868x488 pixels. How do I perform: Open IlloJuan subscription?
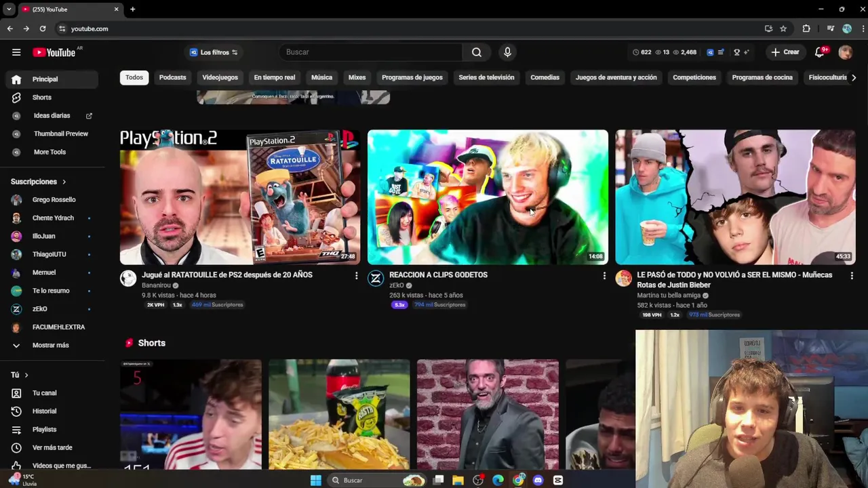click(x=53, y=236)
